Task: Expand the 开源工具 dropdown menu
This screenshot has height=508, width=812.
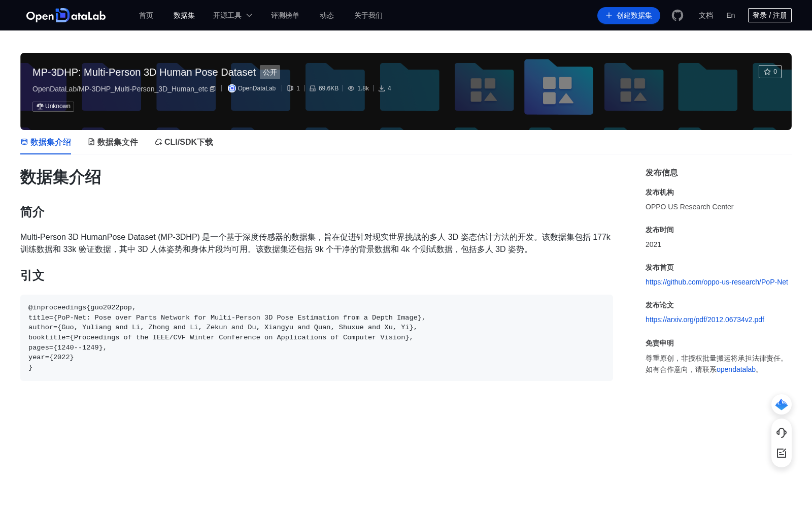Action: click(x=232, y=15)
